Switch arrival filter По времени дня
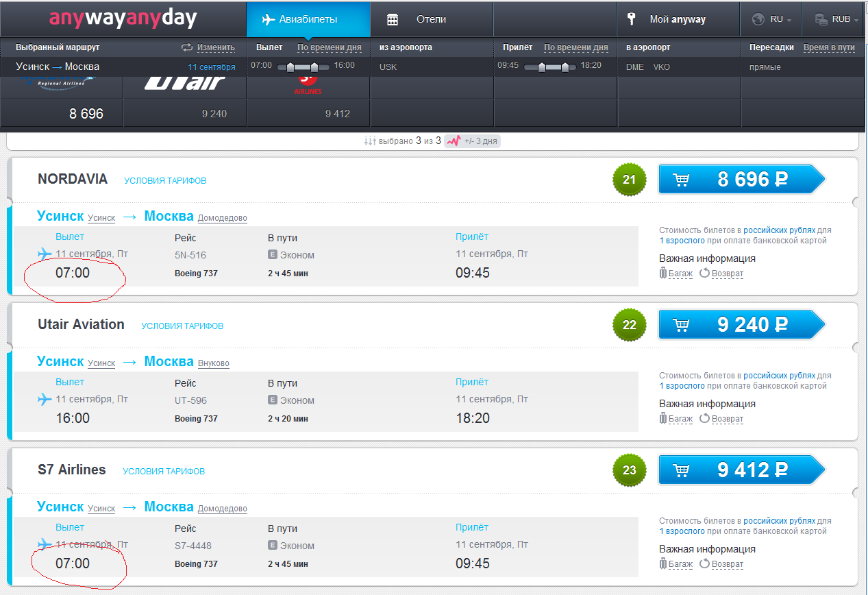The height and width of the screenshot is (595, 868). tap(576, 47)
